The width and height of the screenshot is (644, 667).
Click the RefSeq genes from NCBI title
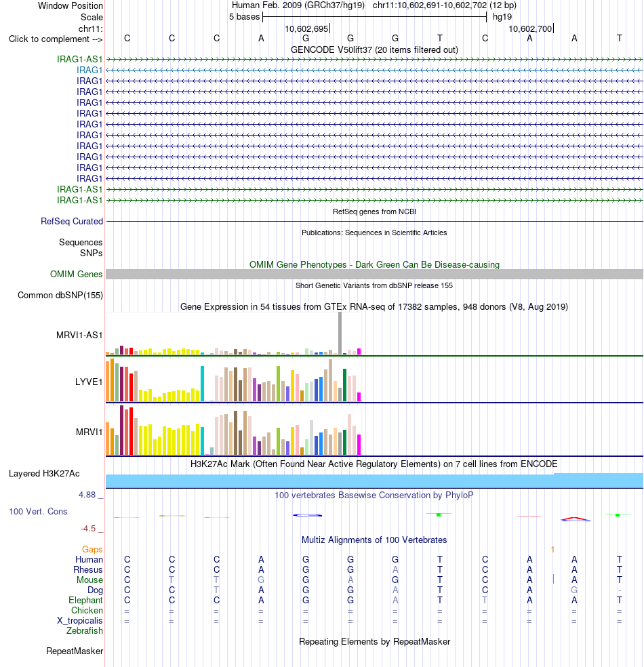[374, 212]
